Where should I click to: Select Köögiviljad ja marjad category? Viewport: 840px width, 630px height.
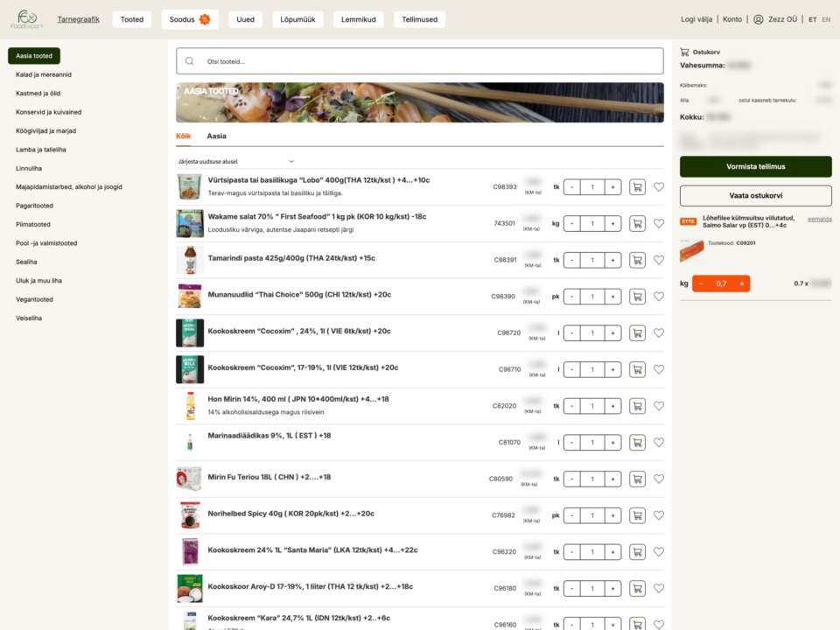(46, 130)
